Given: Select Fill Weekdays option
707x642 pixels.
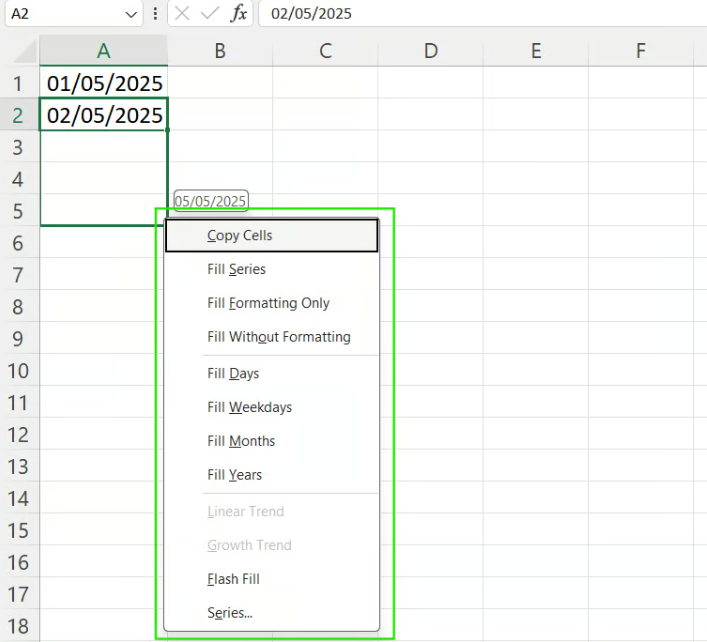Looking at the screenshot, I should point(249,407).
